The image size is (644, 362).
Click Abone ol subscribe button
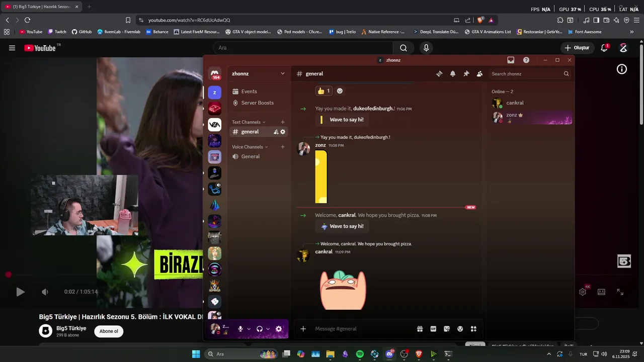coord(109,331)
